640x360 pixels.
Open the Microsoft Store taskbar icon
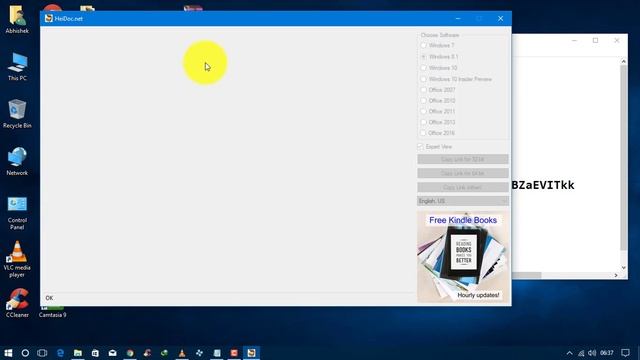pyautogui.click(x=95, y=353)
